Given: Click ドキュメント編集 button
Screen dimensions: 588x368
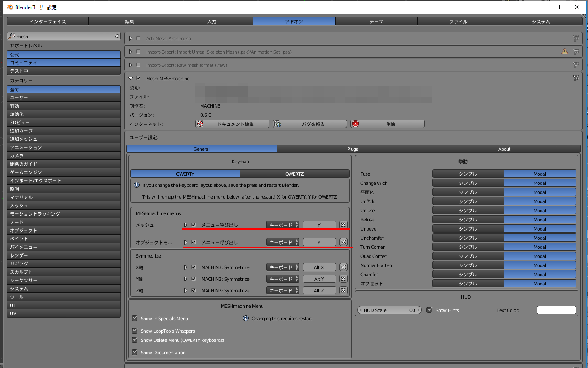Looking at the screenshot, I should (232, 124).
